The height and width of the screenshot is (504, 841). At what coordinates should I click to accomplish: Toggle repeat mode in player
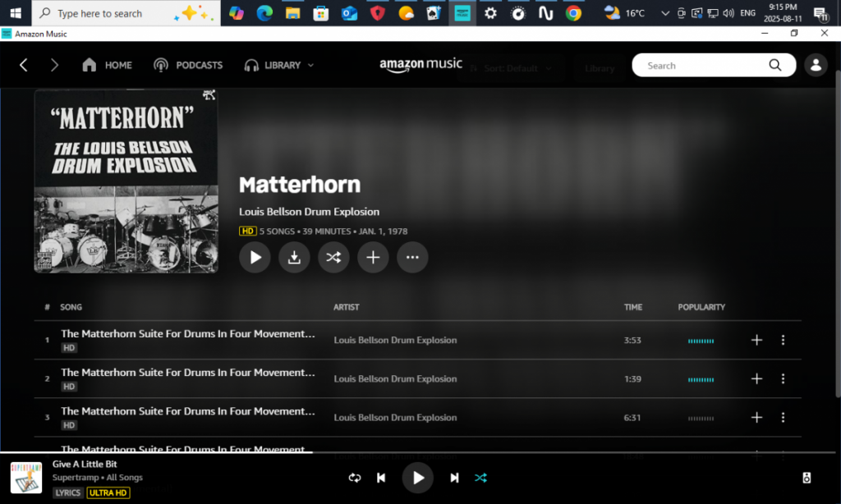point(355,478)
